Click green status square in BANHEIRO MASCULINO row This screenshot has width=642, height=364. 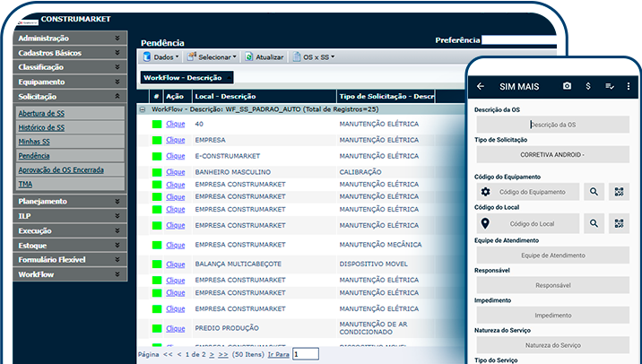pos(157,171)
